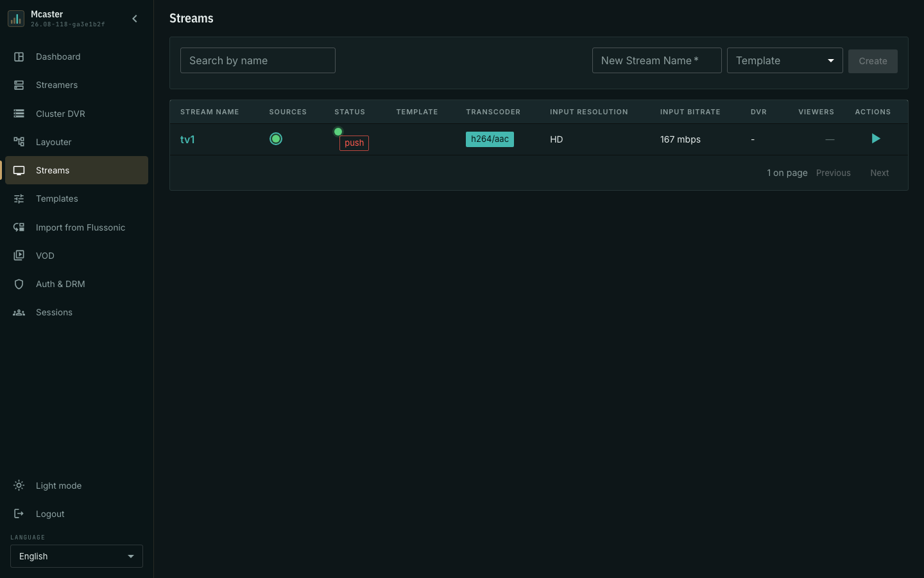
Task: Click the Import from Flussonic icon
Action: 19,227
